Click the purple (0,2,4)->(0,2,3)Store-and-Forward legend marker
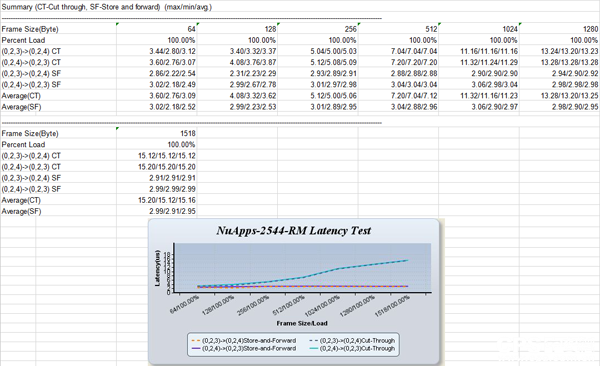 click(x=196, y=349)
